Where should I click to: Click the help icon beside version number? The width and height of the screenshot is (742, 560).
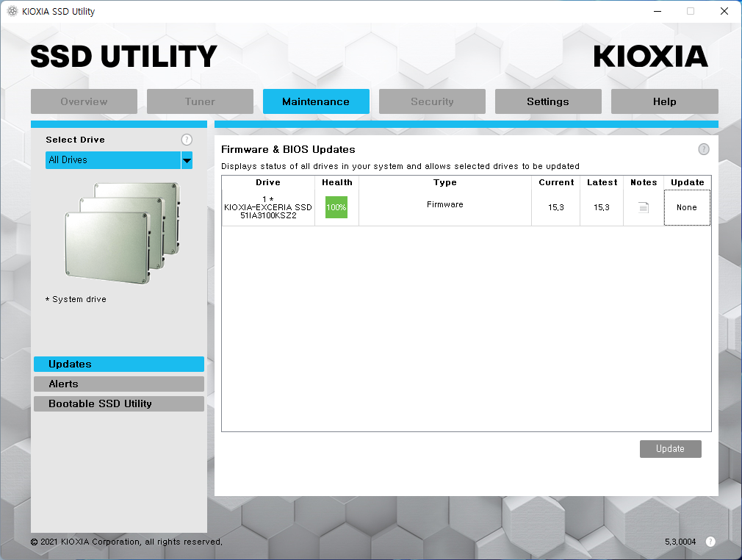click(710, 542)
